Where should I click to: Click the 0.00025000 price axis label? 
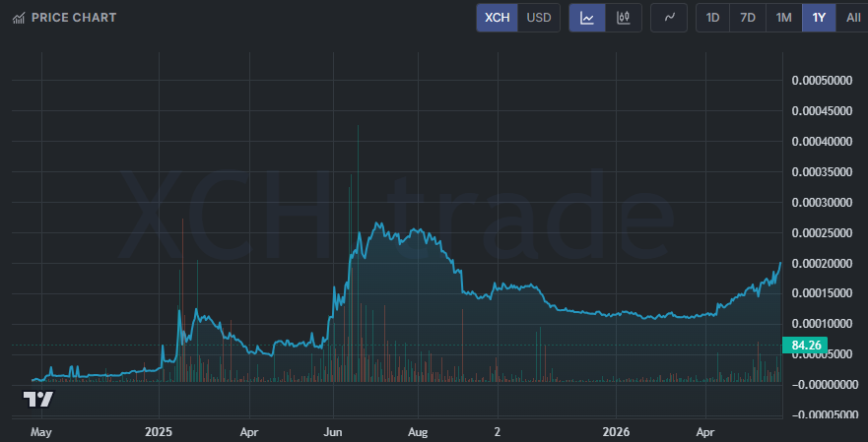pos(822,233)
